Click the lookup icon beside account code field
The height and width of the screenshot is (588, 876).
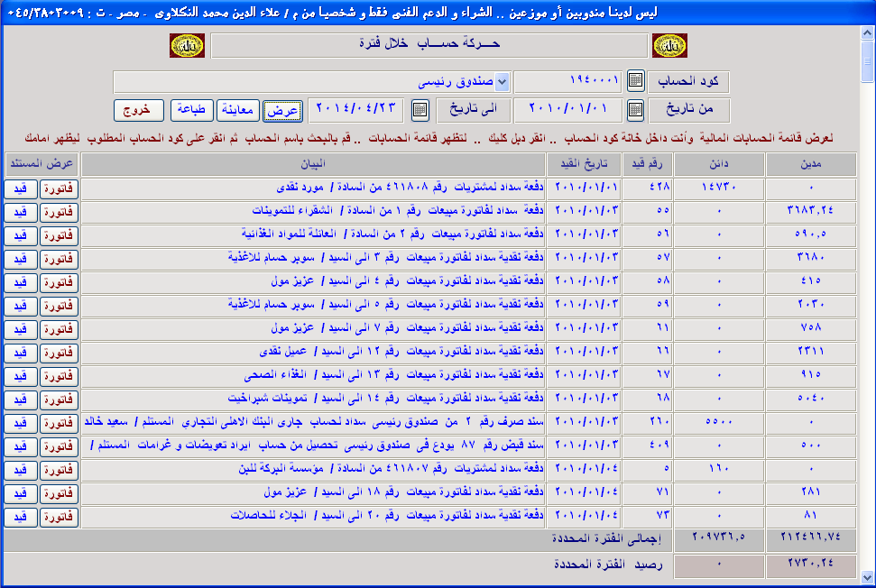[635, 81]
